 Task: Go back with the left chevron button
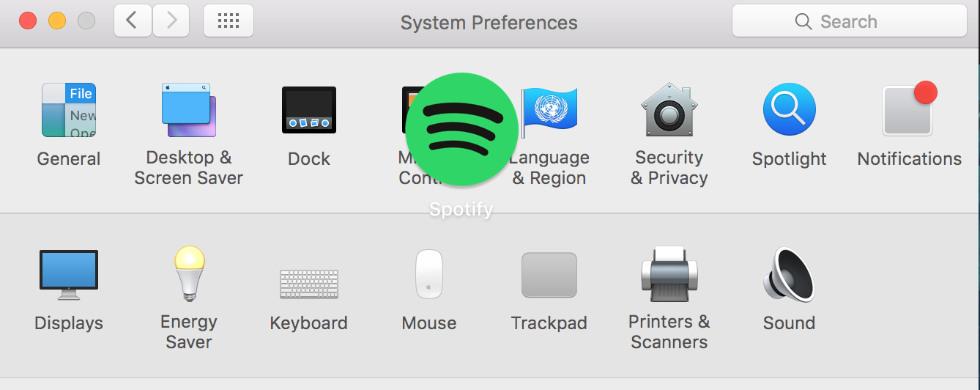click(133, 21)
